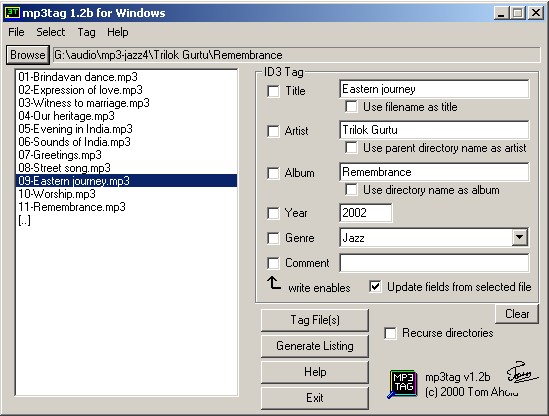The image size is (549, 416).
Task: Select 01-Brindavan dance.mp3
Action: [126, 77]
